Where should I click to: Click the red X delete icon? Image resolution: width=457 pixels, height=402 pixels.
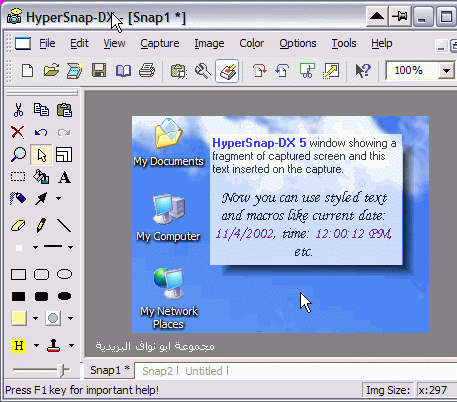(x=18, y=132)
